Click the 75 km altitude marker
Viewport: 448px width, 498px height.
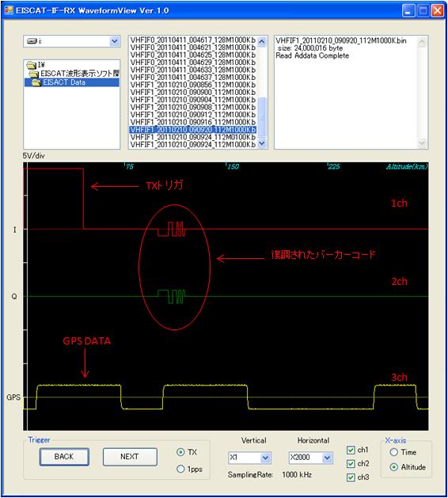click(x=130, y=166)
